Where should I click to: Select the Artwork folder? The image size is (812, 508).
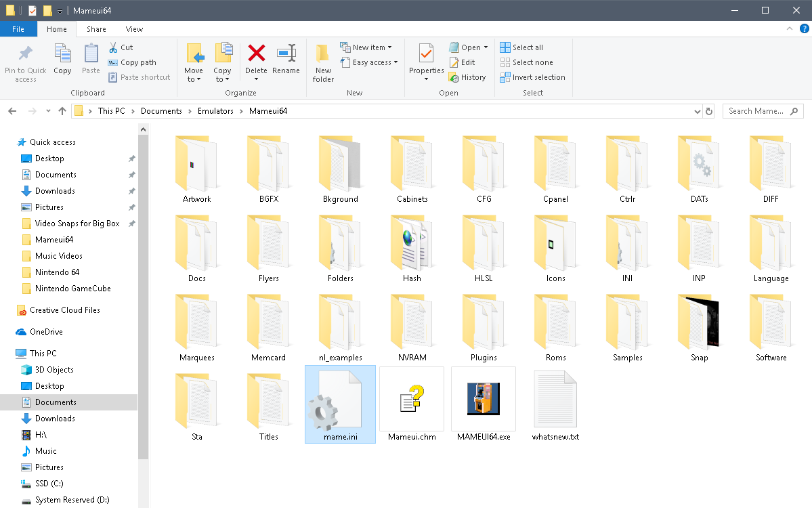tap(197, 169)
